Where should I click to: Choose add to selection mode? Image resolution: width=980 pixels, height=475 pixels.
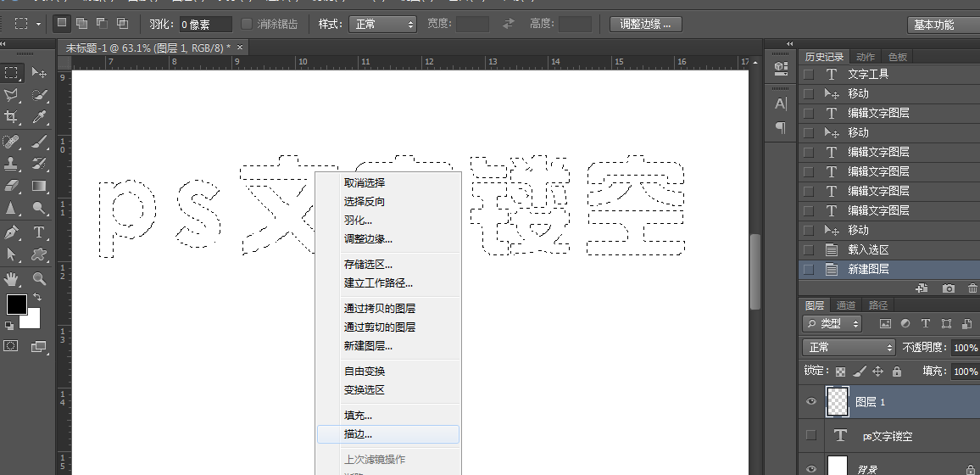(x=81, y=24)
